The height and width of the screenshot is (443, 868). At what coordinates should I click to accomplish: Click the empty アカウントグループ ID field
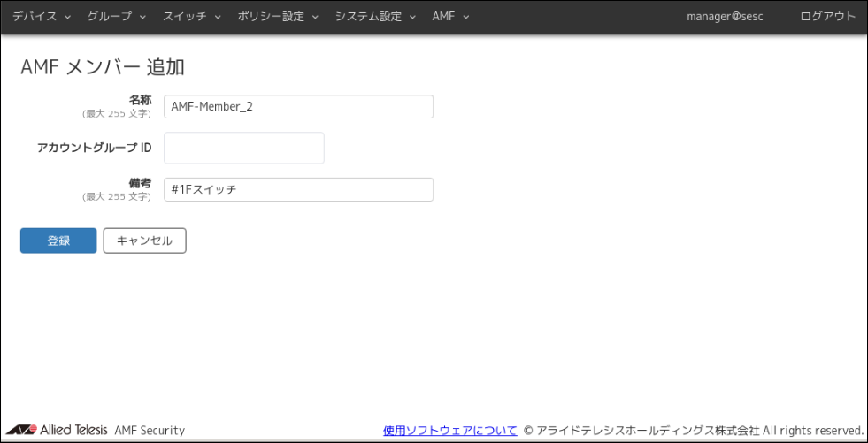coord(243,148)
